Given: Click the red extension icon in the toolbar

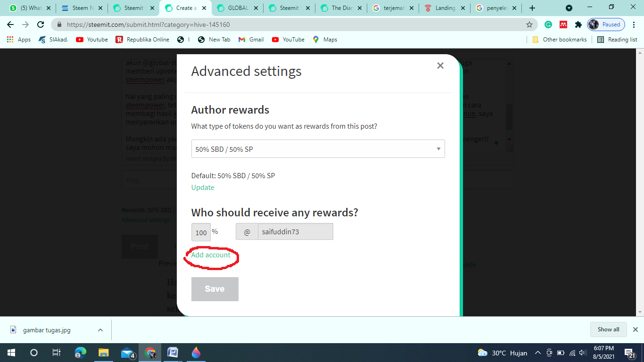Looking at the screenshot, I should tap(563, 25).
